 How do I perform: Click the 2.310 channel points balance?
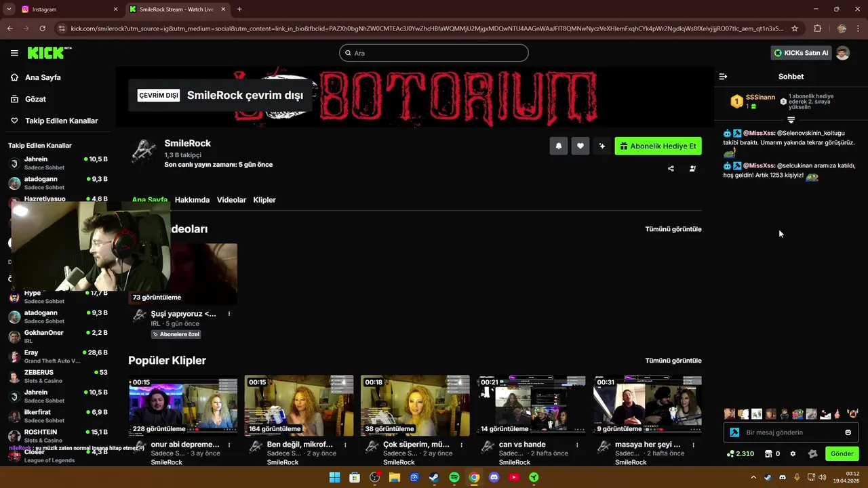pyautogui.click(x=741, y=453)
